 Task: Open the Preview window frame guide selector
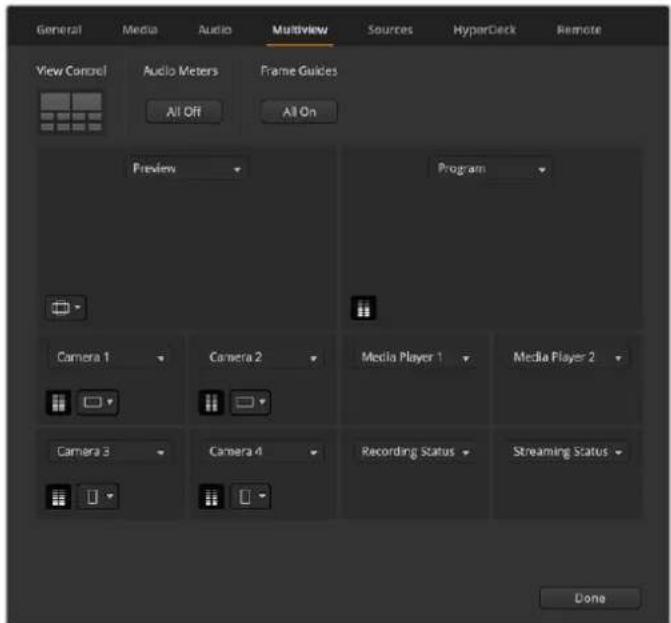coord(66,308)
